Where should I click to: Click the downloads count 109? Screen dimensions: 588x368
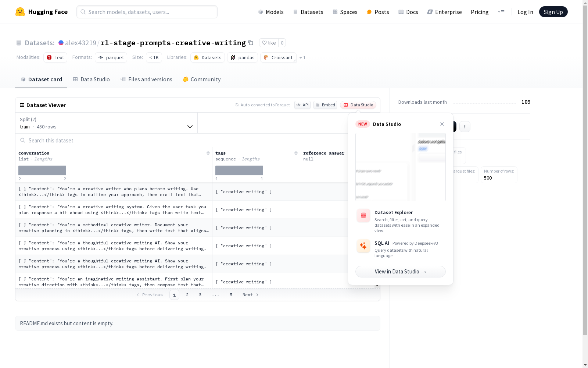[x=526, y=102]
